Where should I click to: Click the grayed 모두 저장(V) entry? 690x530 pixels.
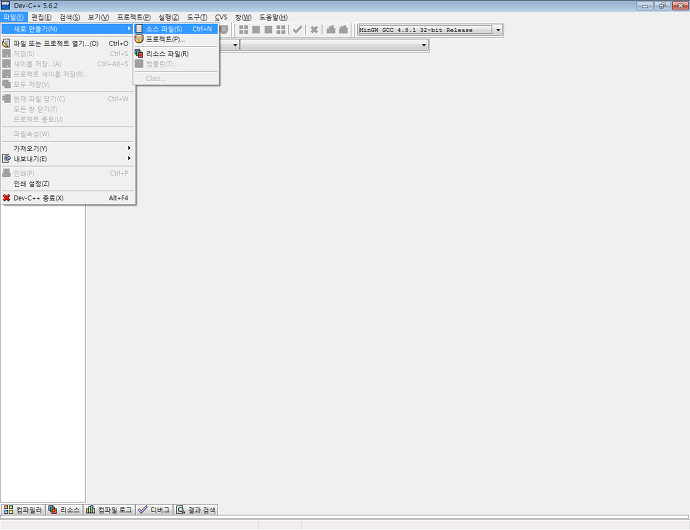68,84
